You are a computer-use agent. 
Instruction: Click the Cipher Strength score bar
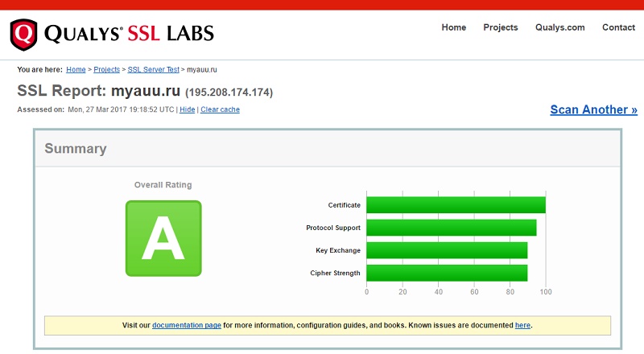click(x=447, y=273)
